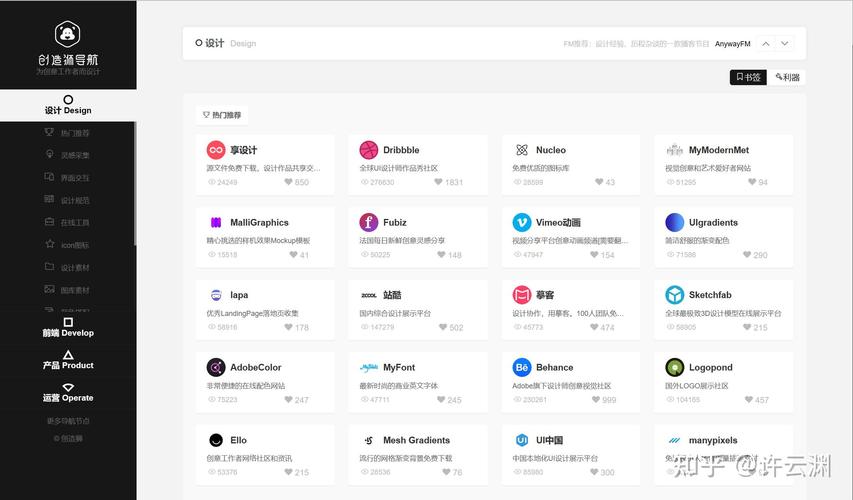This screenshot has width=853, height=500.
Task: Click the Sketchfab cube icon
Action: (675, 295)
